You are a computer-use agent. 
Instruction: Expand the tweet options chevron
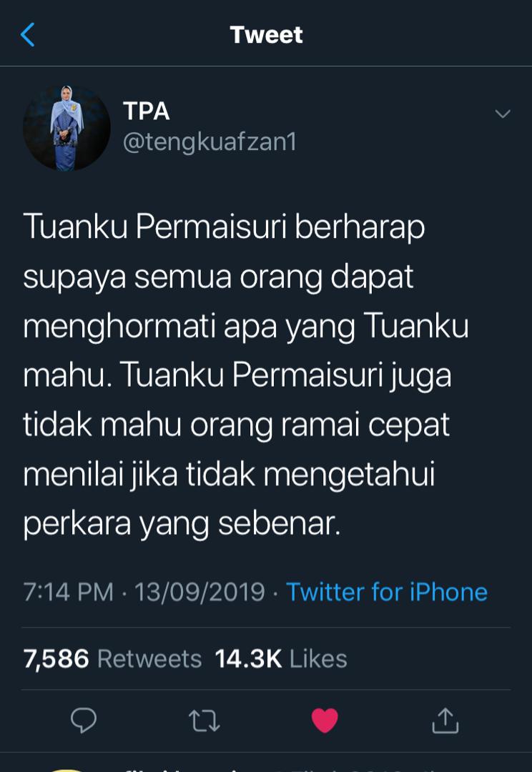pos(503,114)
